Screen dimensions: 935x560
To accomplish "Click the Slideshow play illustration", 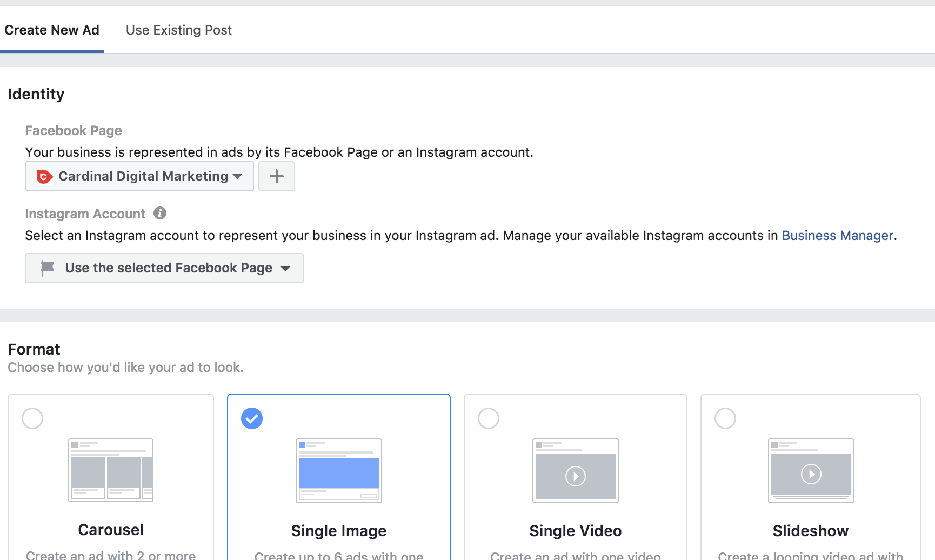I will click(x=811, y=471).
